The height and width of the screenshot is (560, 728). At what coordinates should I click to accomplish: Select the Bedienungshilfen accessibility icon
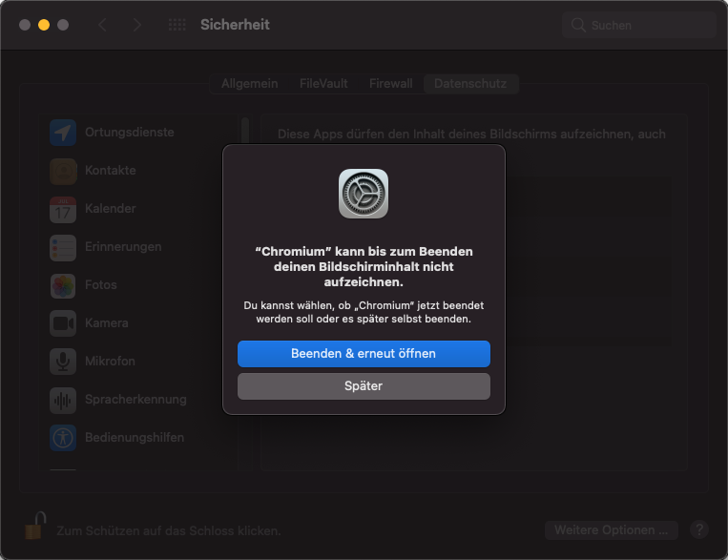(63, 438)
